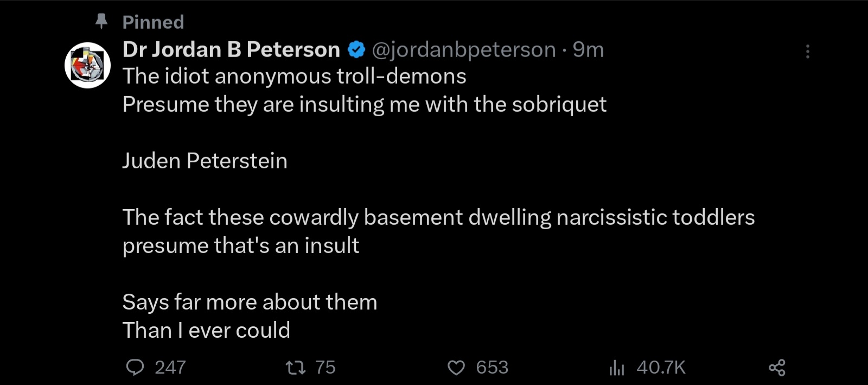Screen dimensions: 868x385
Task: Click the "Juden Peterstein" line of tweet
Action: coord(205,161)
